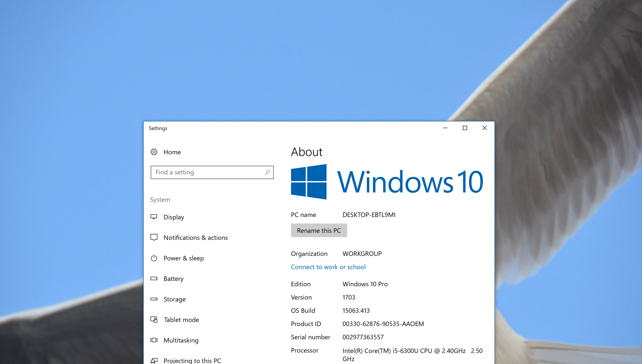642x364 pixels.
Task: Click the Home gear icon
Action: click(x=154, y=152)
